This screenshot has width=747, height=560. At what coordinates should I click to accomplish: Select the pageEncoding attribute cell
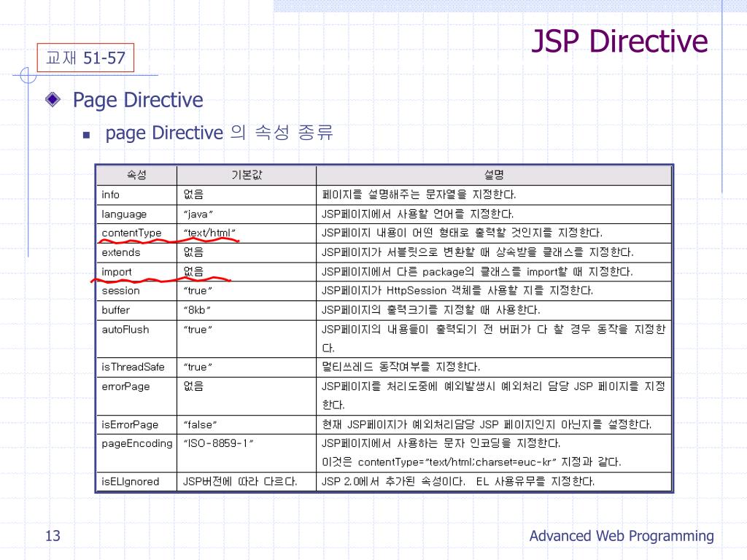136,453
